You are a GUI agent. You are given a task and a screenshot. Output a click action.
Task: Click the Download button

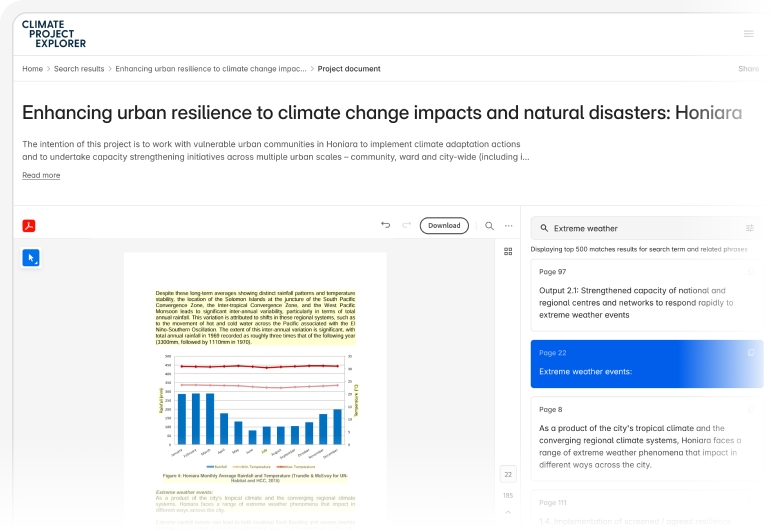coord(444,226)
